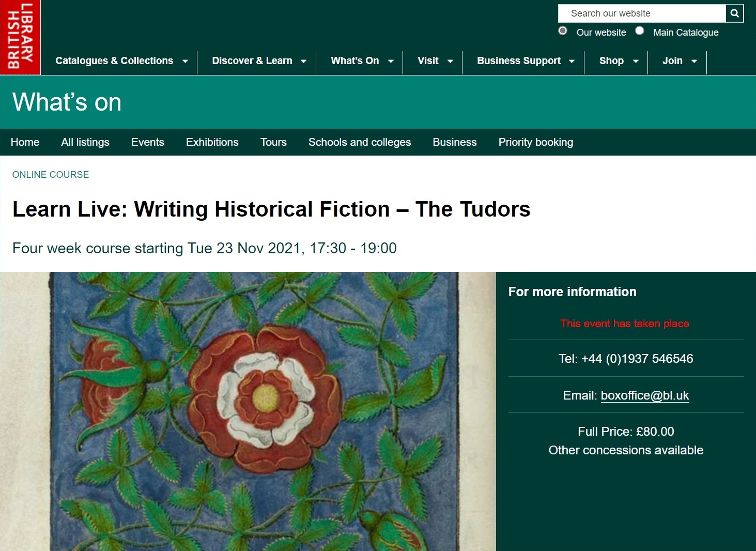Select the Events tab
The width and height of the screenshot is (756, 551).
pyautogui.click(x=147, y=142)
